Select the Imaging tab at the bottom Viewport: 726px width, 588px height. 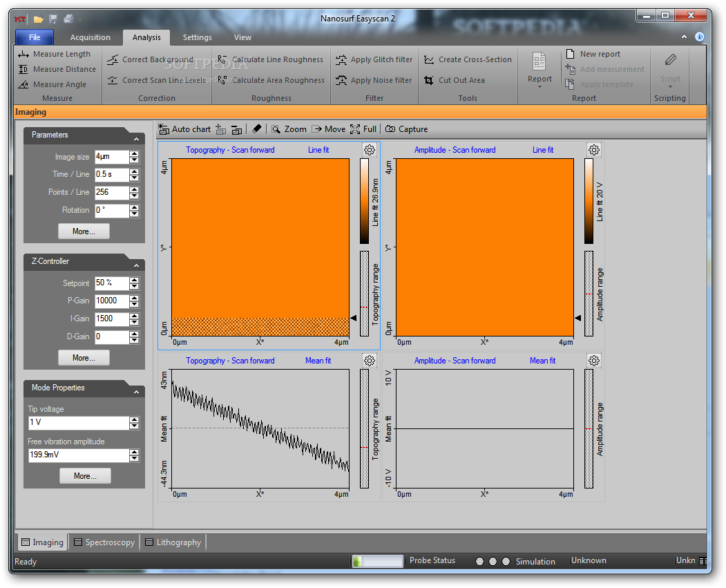coord(43,542)
